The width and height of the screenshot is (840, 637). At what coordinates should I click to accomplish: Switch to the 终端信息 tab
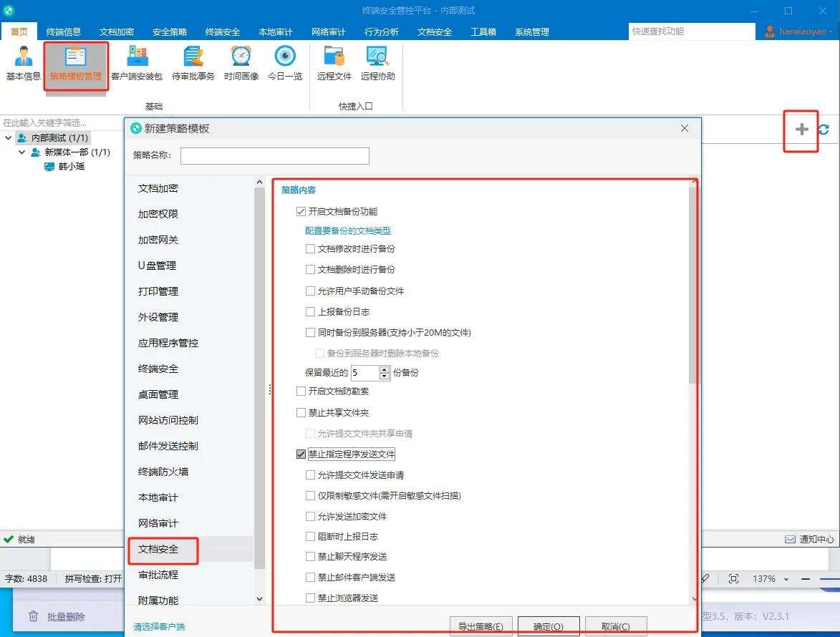63,31
